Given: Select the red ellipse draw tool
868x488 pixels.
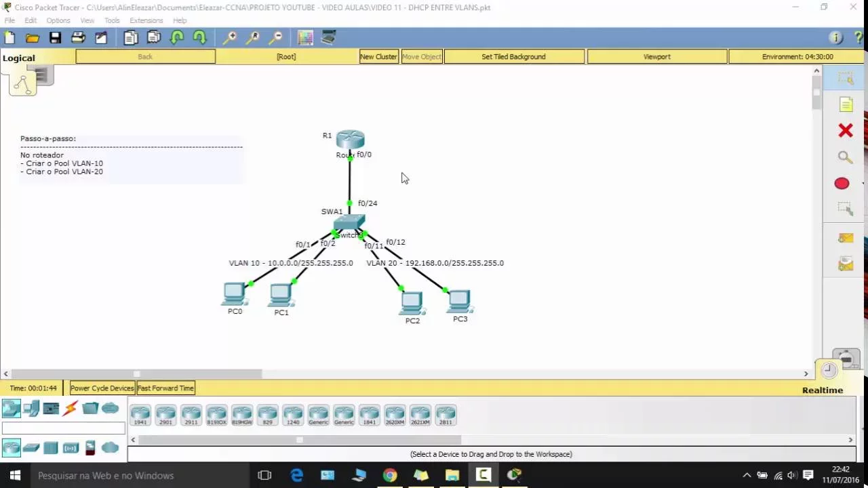Looking at the screenshot, I should coord(842,183).
